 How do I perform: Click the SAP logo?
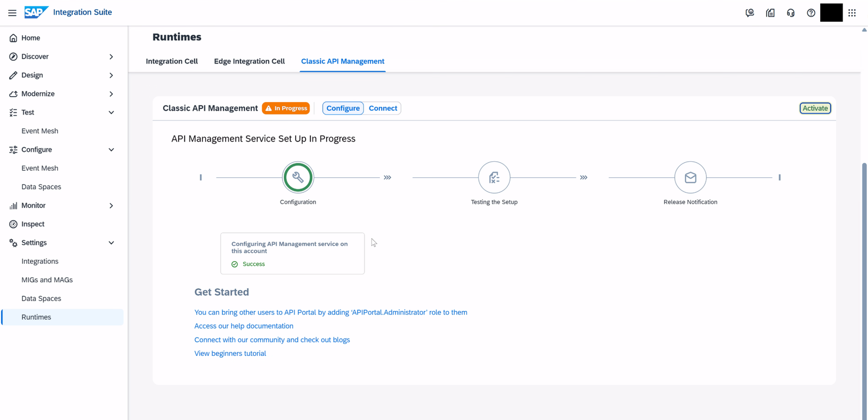coord(36,12)
